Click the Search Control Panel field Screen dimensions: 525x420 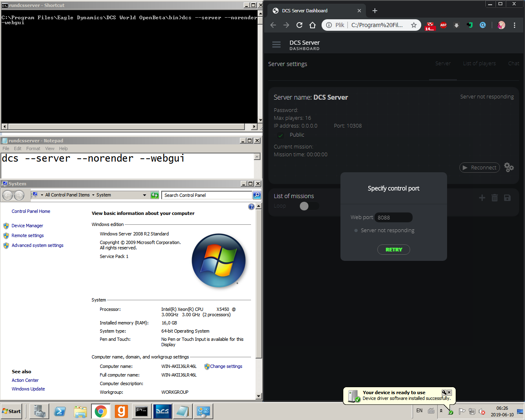[207, 195]
